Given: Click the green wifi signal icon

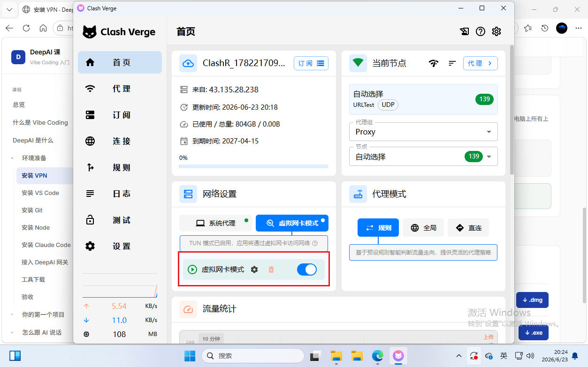Looking at the screenshot, I should [358, 63].
